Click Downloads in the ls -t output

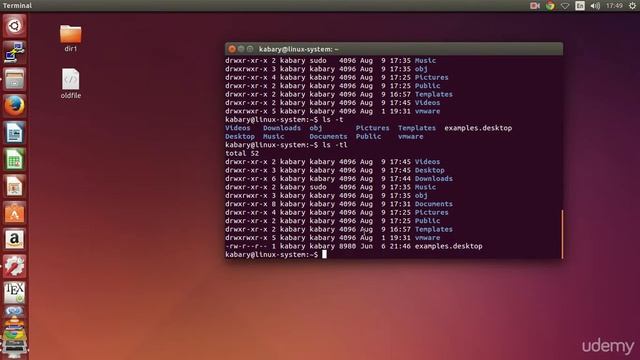coord(282,128)
